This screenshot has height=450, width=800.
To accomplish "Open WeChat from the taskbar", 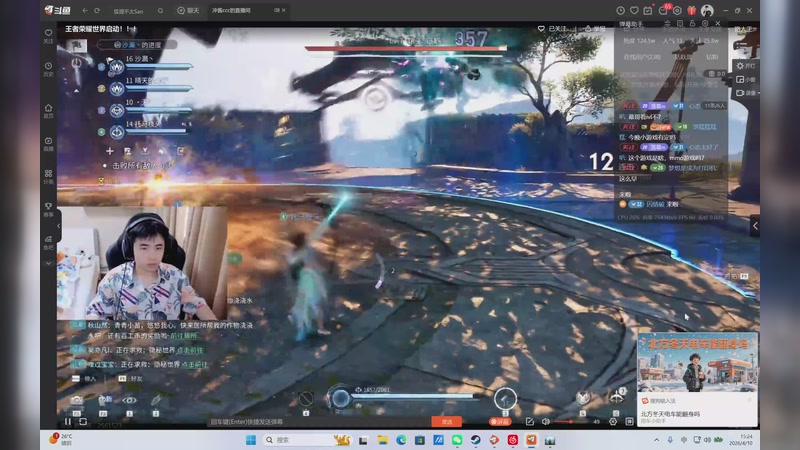I will (457, 440).
